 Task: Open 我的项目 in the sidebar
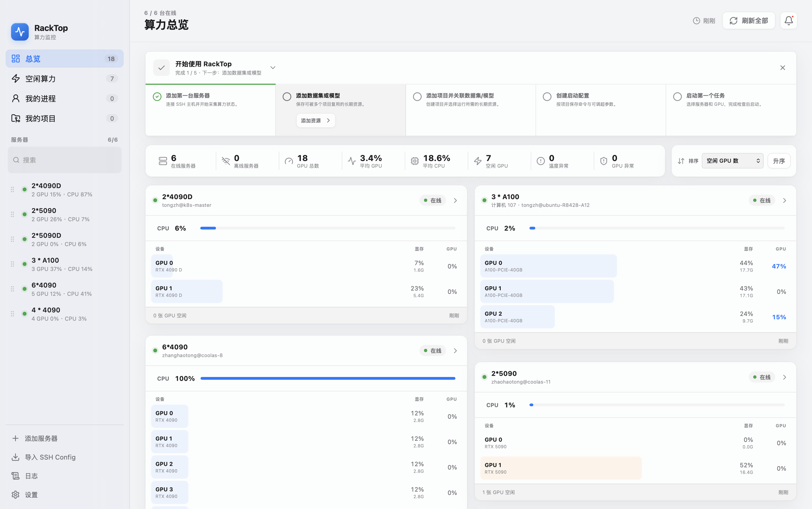[65, 118]
